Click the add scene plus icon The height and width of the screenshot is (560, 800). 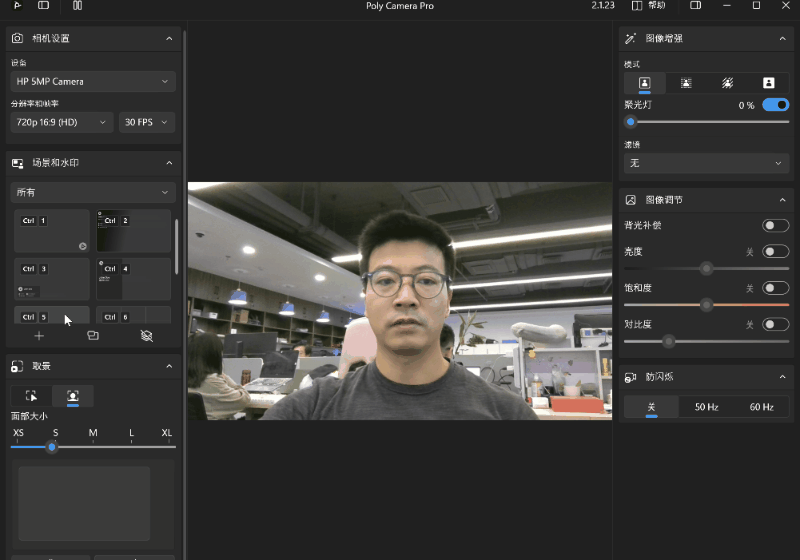[x=39, y=336]
